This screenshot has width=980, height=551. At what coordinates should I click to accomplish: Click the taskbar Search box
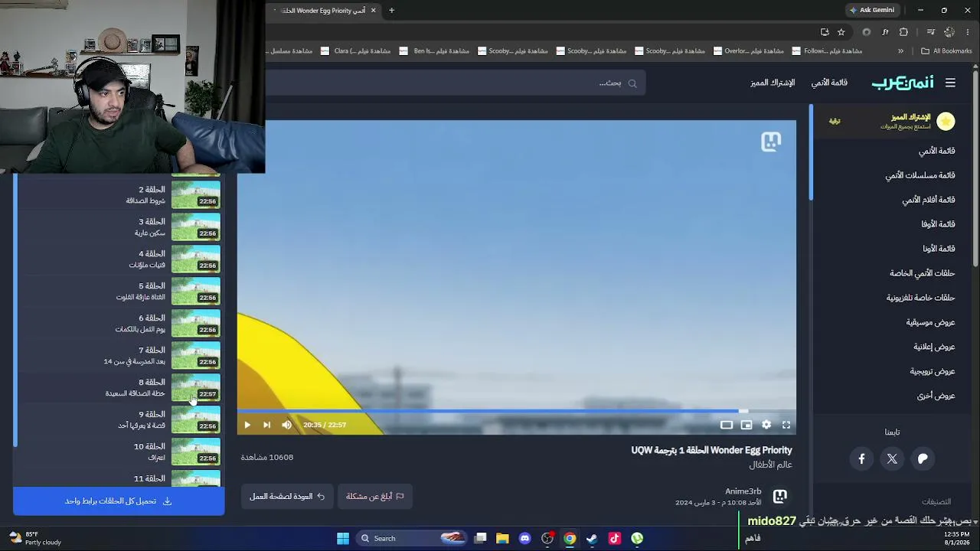[413, 538]
